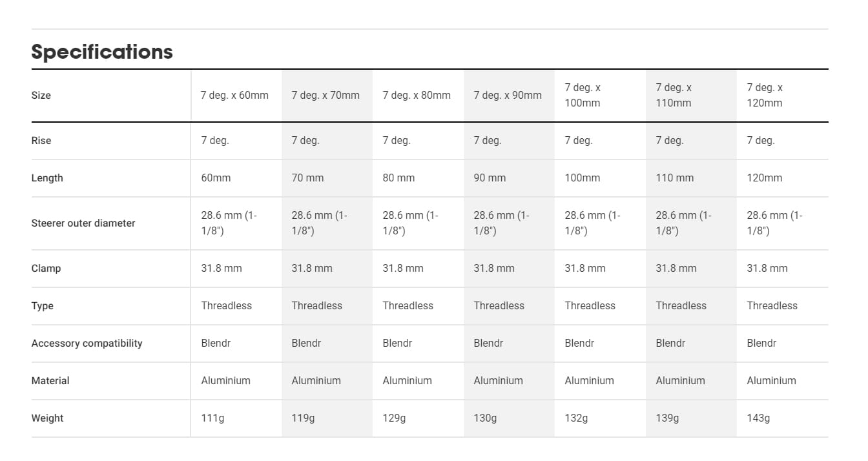Click the 7 deg. x 110mm column header

click(674, 96)
